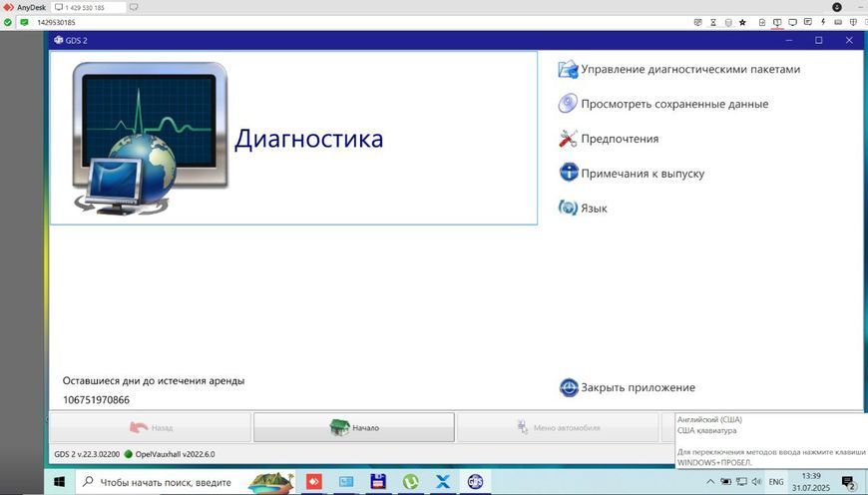
Task: Open the Язык language option
Action: (x=594, y=209)
